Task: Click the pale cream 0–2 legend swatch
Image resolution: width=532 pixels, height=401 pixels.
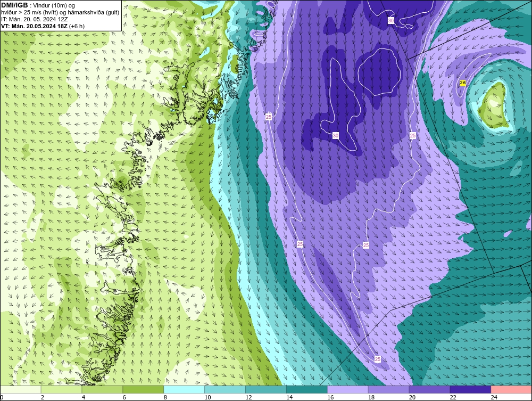Action: (20, 389)
